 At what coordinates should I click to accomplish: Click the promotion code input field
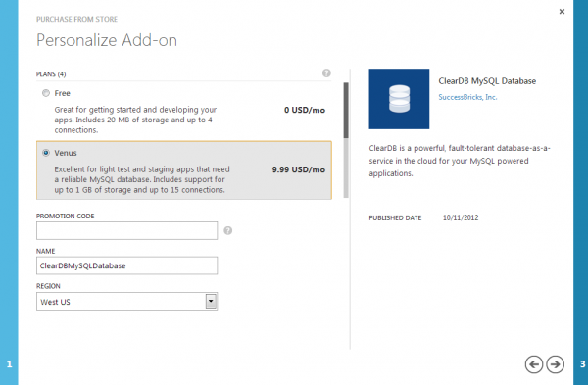[126, 230]
